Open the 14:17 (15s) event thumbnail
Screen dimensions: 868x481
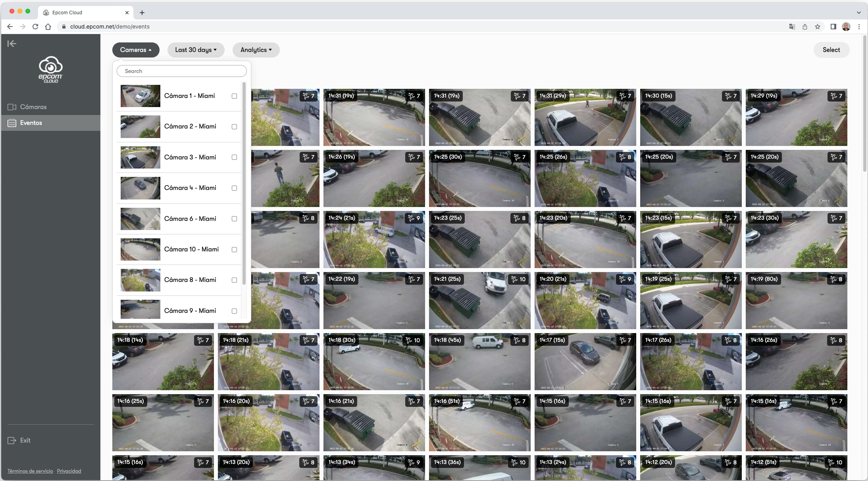(585, 362)
